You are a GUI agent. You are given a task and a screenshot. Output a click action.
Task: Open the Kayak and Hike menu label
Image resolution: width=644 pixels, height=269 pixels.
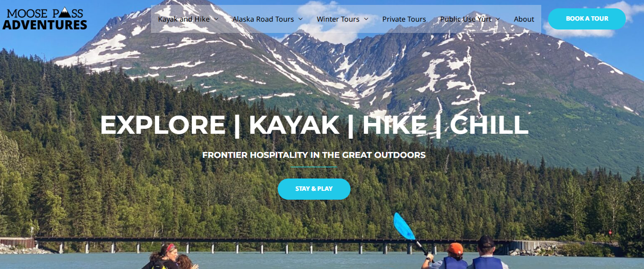pyautogui.click(x=184, y=19)
